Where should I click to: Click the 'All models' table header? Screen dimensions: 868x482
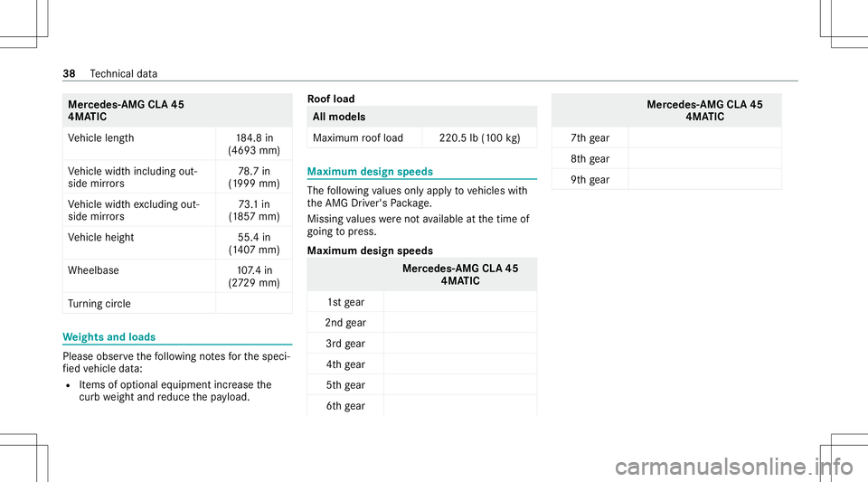click(x=422, y=117)
